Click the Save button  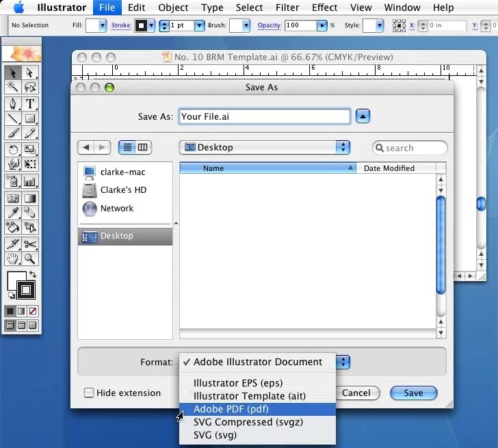click(x=413, y=393)
